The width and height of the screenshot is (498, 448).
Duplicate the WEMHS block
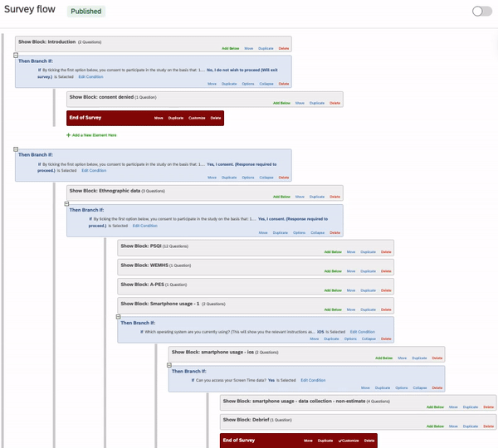(x=368, y=270)
